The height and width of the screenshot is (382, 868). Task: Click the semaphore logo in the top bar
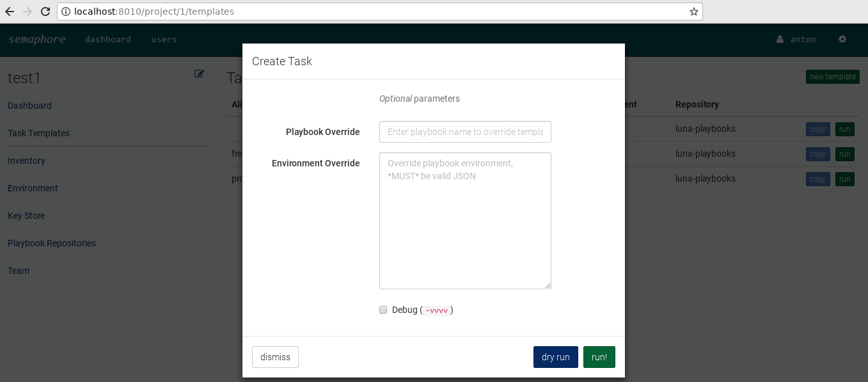pos(36,39)
